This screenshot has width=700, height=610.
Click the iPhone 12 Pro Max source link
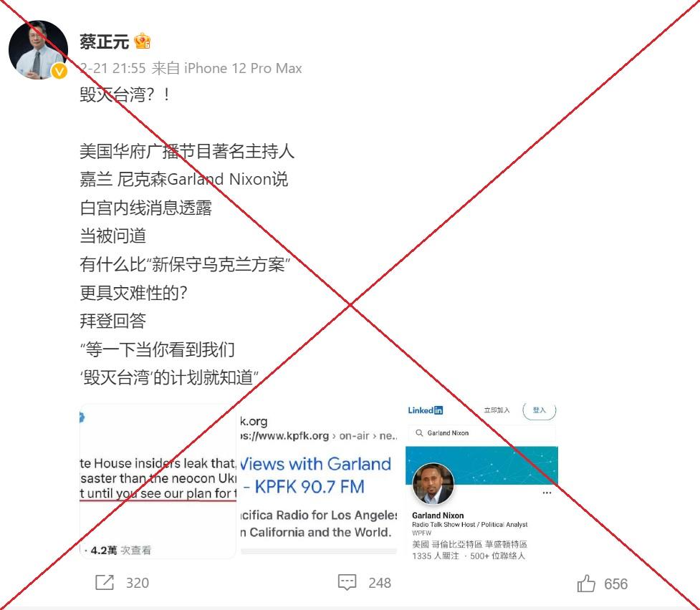(243, 68)
